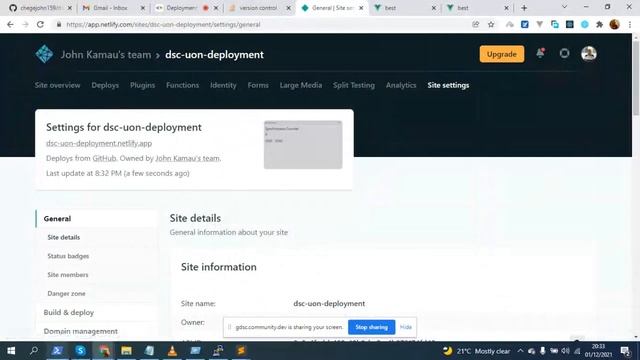Screen dimensions: 640x360
Task: Switch to the Gmail Inbox browser tab
Action: (113, 8)
